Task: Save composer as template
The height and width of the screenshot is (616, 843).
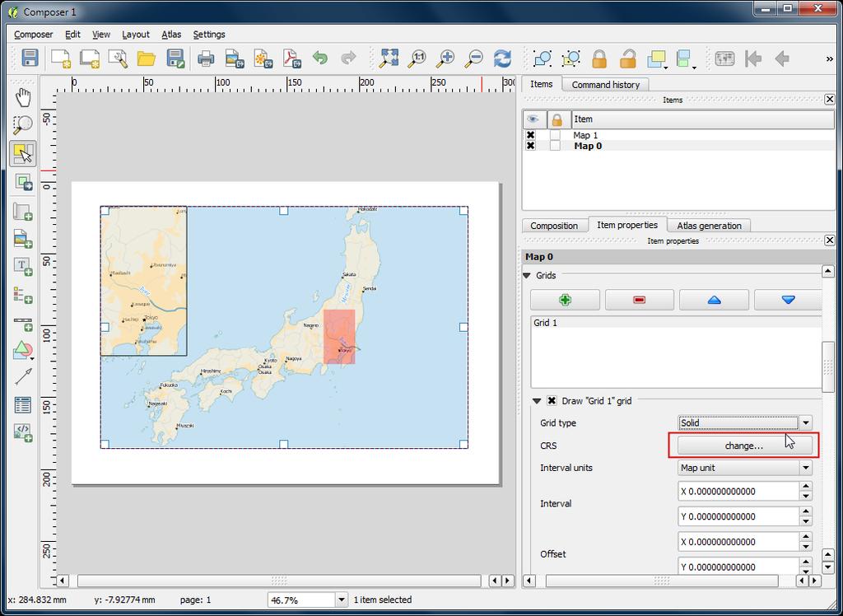Action: [x=175, y=58]
